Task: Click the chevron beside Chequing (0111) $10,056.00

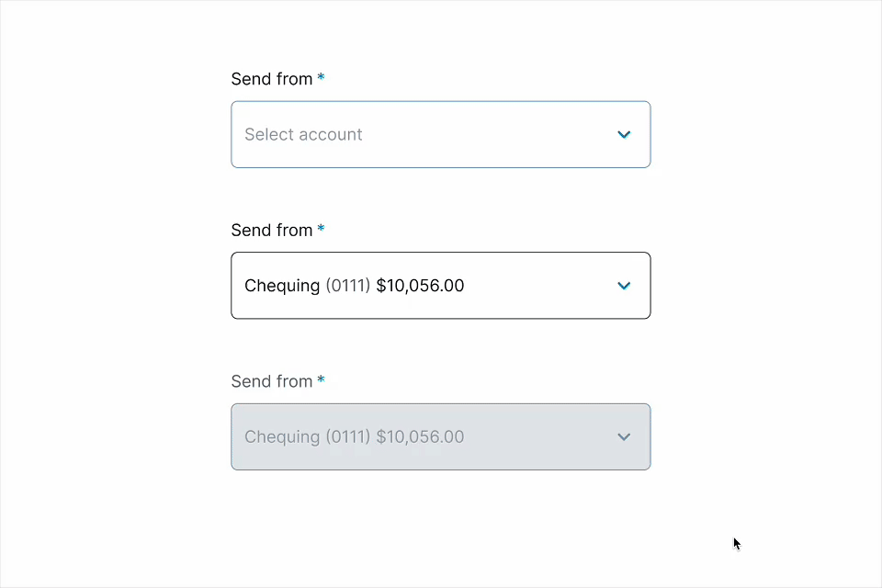Action: (624, 286)
